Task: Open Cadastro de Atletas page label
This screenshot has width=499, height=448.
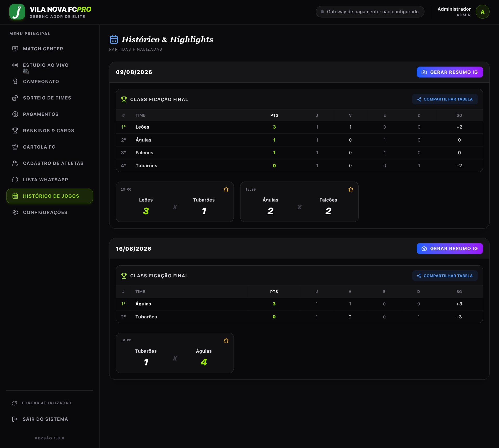Action: (x=53, y=163)
